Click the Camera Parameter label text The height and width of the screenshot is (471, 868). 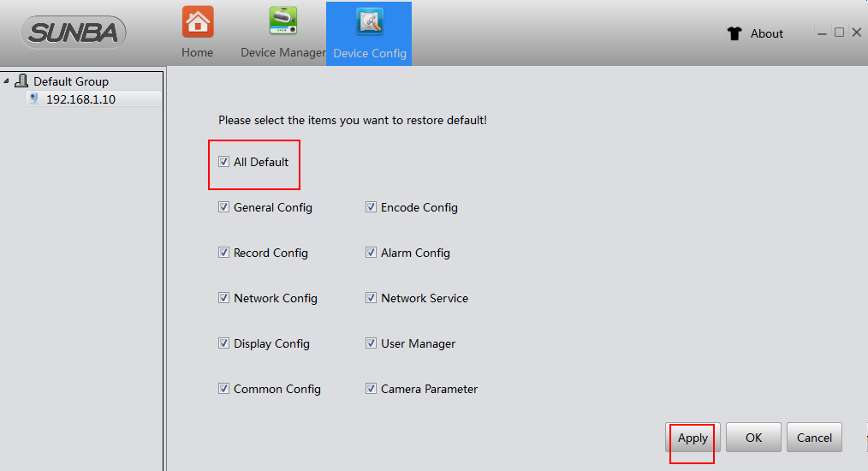429,389
